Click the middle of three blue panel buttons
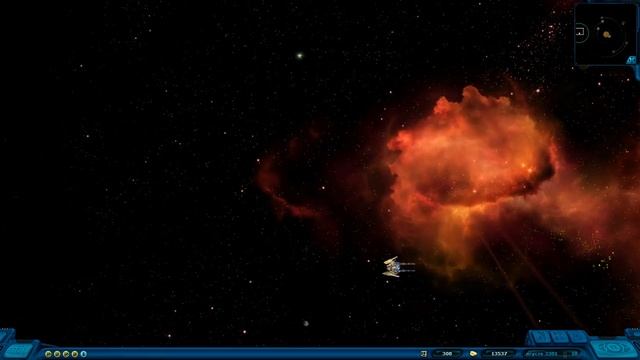The width and height of the screenshot is (640, 360). (559, 338)
